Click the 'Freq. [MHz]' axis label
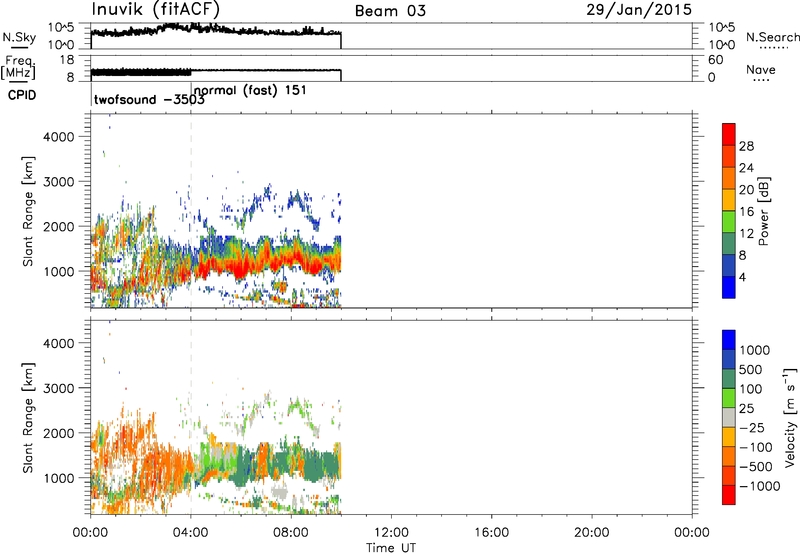Viewport: 800px width, 554px height. click(18, 68)
